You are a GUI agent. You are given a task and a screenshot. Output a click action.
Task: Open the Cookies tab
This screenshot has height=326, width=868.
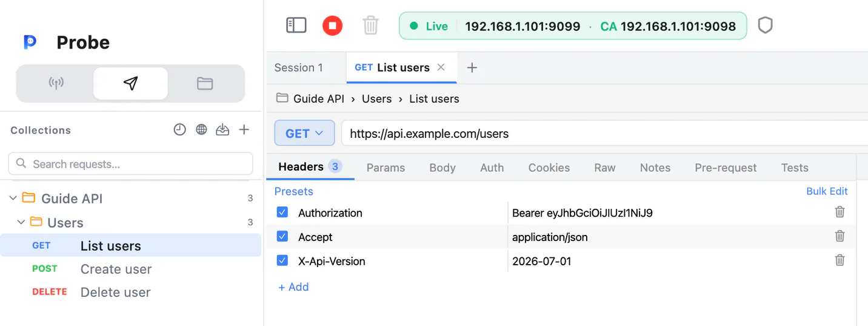click(549, 168)
